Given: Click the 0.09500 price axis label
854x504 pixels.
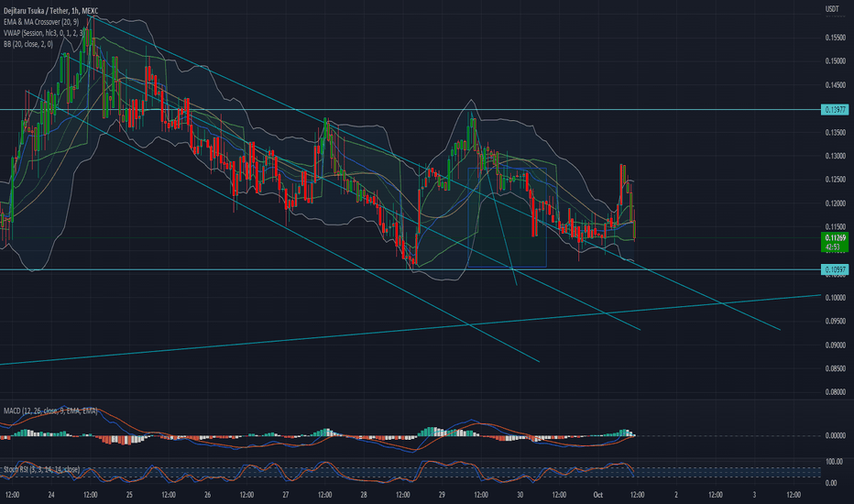Looking at the screenshot, I should 835,321.
